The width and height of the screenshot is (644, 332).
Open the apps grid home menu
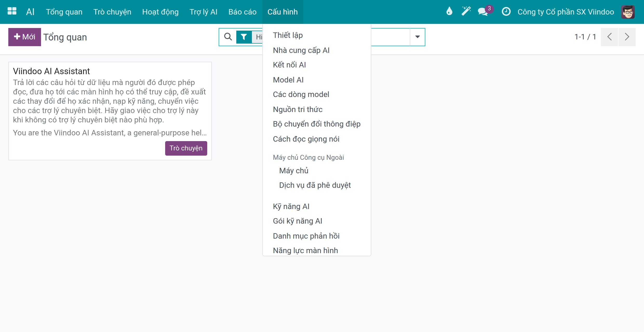12,12
